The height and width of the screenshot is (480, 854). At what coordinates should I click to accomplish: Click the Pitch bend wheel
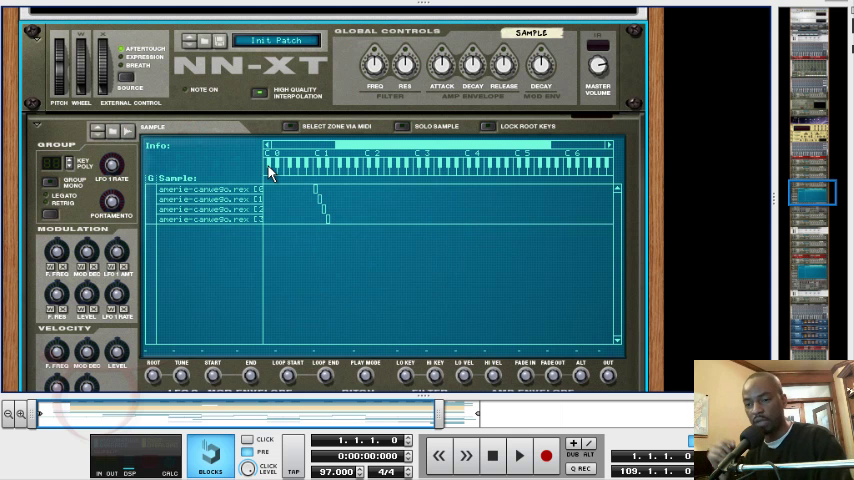(59, 66)
